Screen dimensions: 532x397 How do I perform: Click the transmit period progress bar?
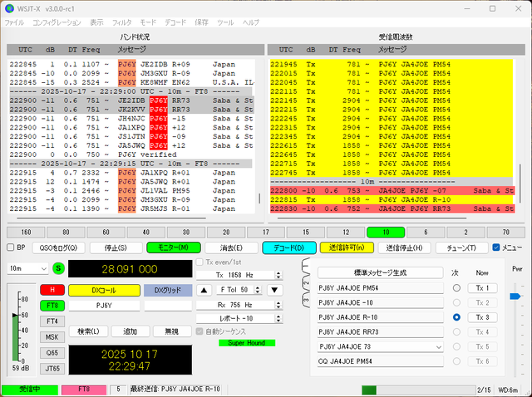coord(418,390)
